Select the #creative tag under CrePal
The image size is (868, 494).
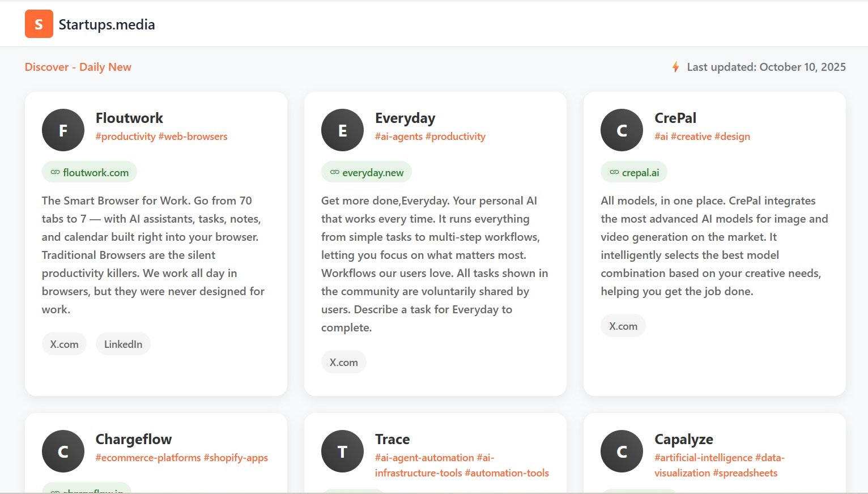tap(691, 137)
